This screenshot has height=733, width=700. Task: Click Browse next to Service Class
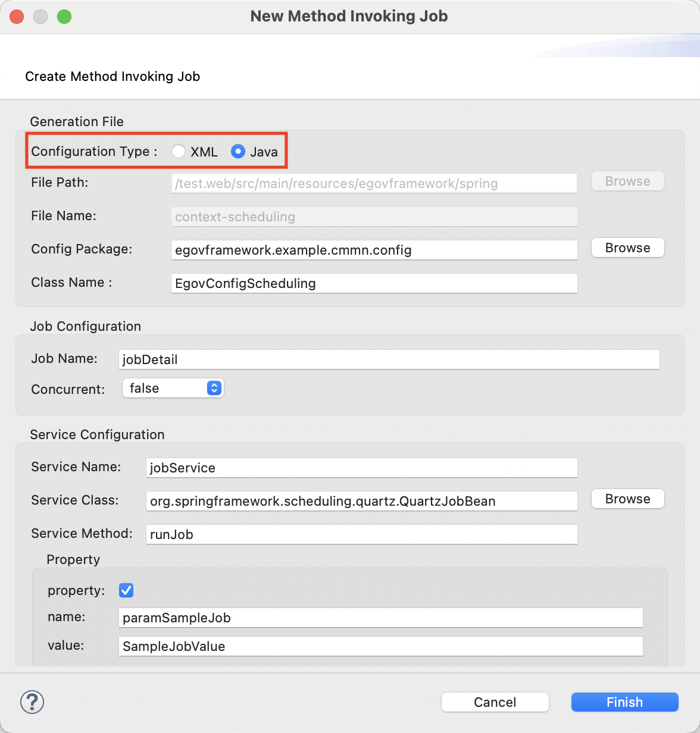(627, 499)
